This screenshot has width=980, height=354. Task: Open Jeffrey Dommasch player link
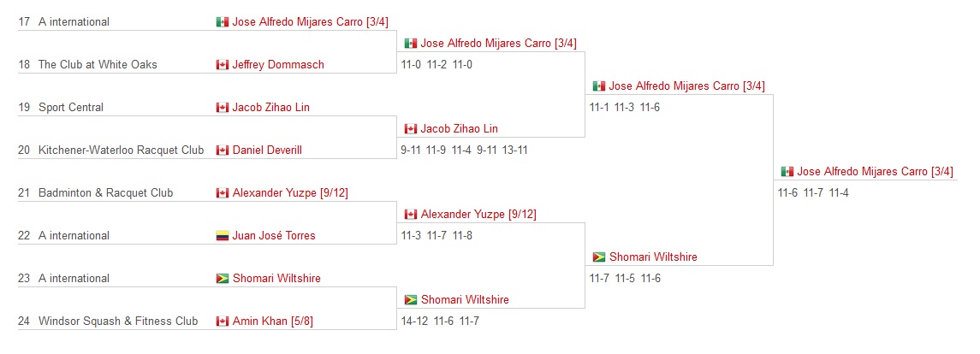pos(278,64)
